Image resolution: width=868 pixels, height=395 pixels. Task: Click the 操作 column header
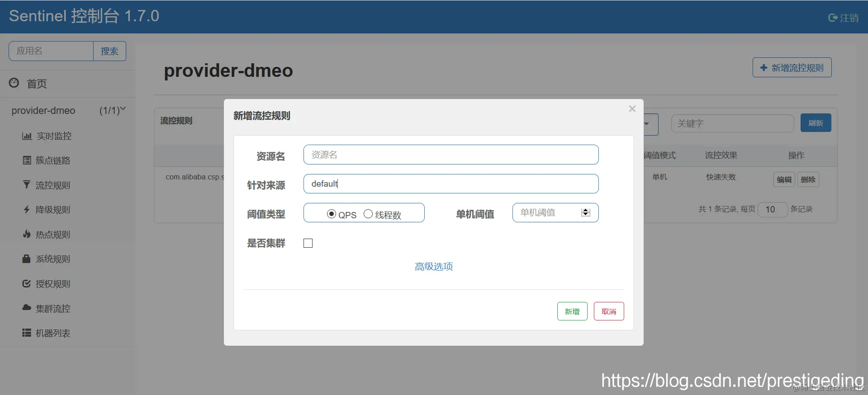[x=796, y=155]
